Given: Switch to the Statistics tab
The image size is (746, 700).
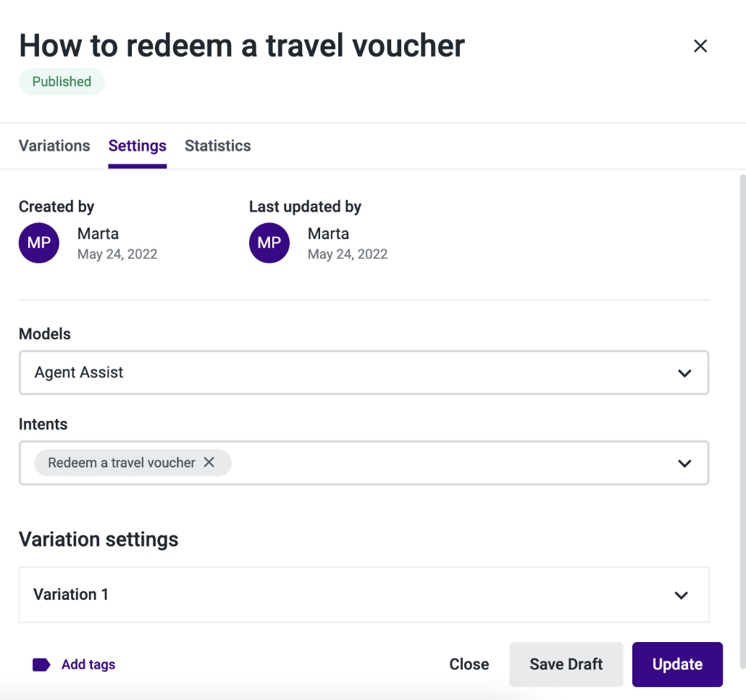Looking at the screenshot, I should point(217,146).
